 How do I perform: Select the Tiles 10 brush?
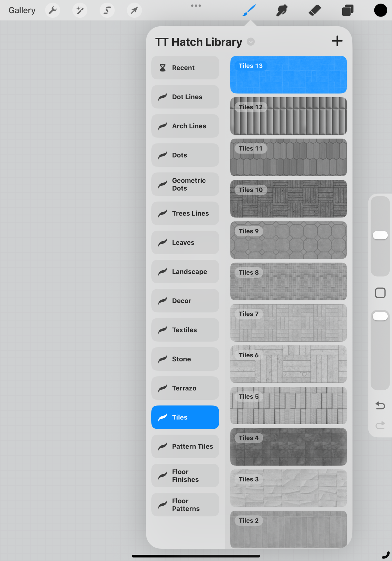288,199
